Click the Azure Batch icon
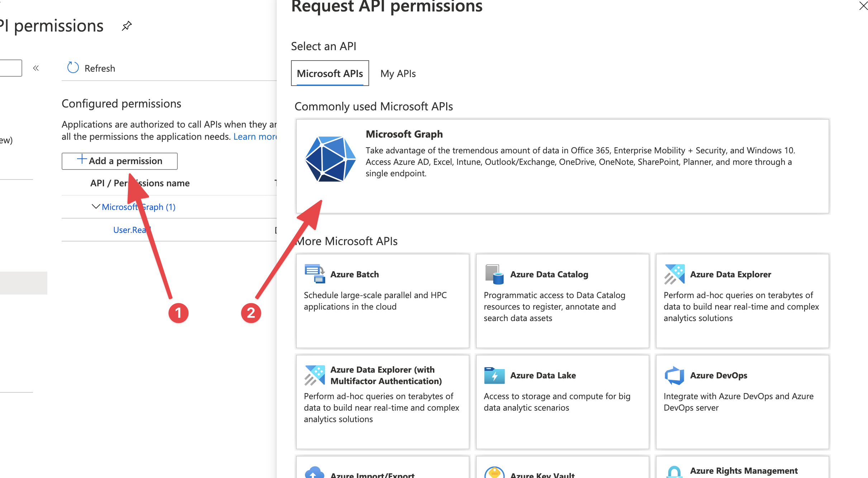The width and height of the screenshot is (868, 478). [x=314, y=274]
